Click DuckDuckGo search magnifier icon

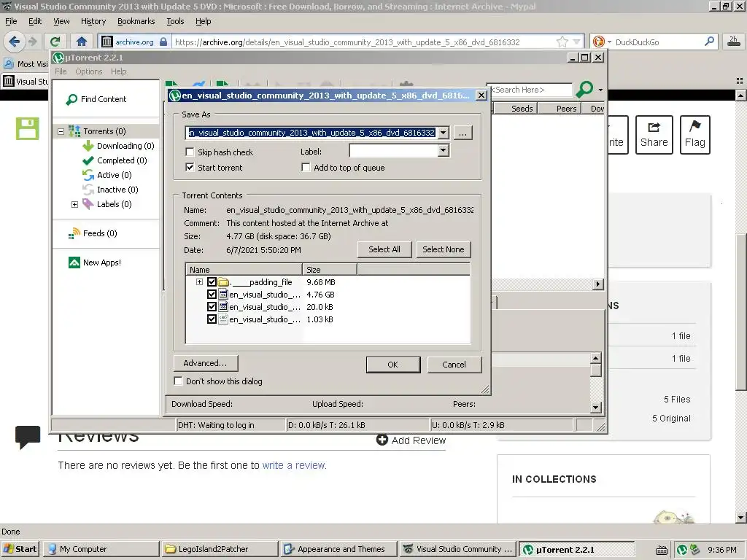[x=709, y=42]
